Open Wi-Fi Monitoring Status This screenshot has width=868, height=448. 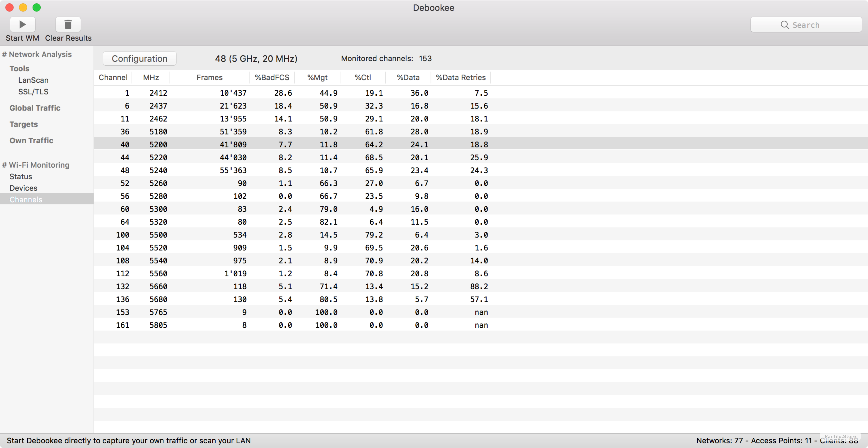[21, 176]
